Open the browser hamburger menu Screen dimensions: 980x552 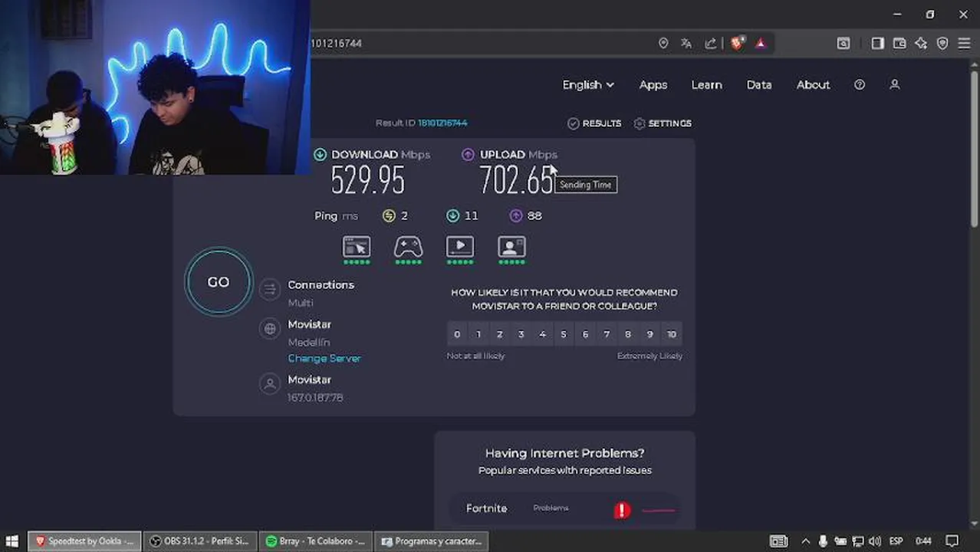[x=964, y=44]
